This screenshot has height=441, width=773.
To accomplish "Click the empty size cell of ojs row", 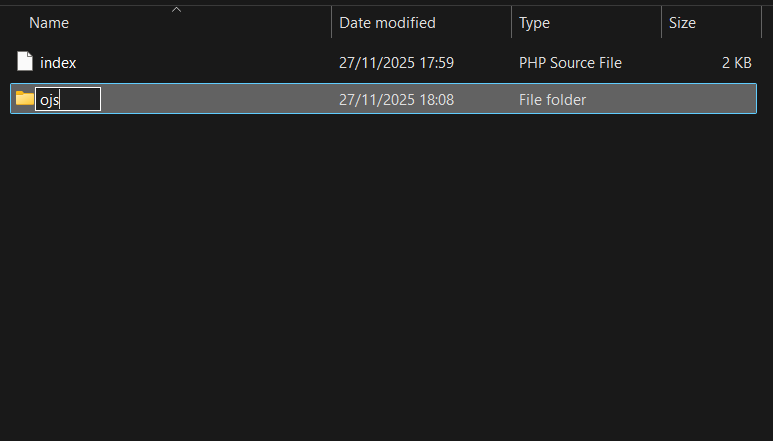I will pyautogui.click(x=708, y=100).
